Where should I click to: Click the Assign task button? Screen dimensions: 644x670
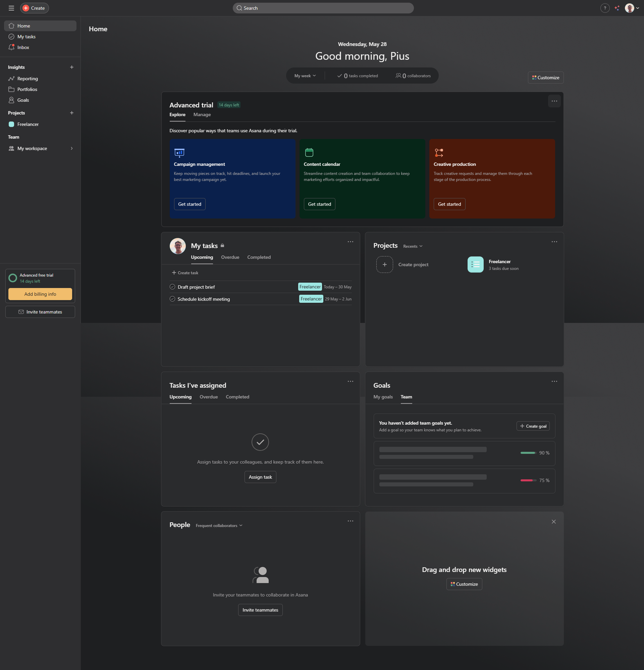point(260,477)
